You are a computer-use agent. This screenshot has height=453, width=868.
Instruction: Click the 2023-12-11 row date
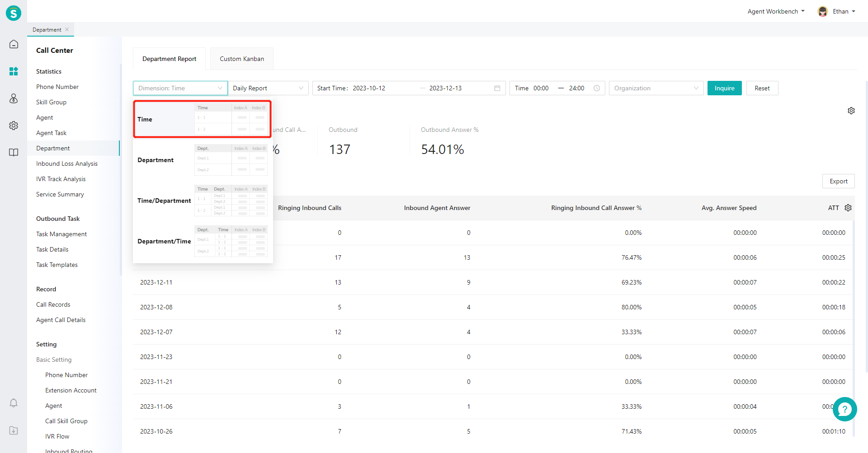tap(156, 282)
